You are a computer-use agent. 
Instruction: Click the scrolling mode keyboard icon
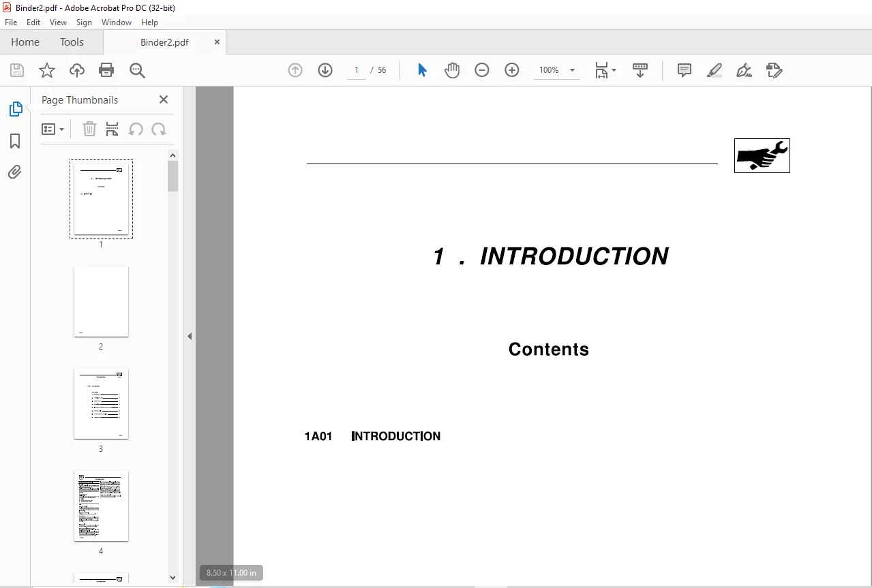[640, 70]
